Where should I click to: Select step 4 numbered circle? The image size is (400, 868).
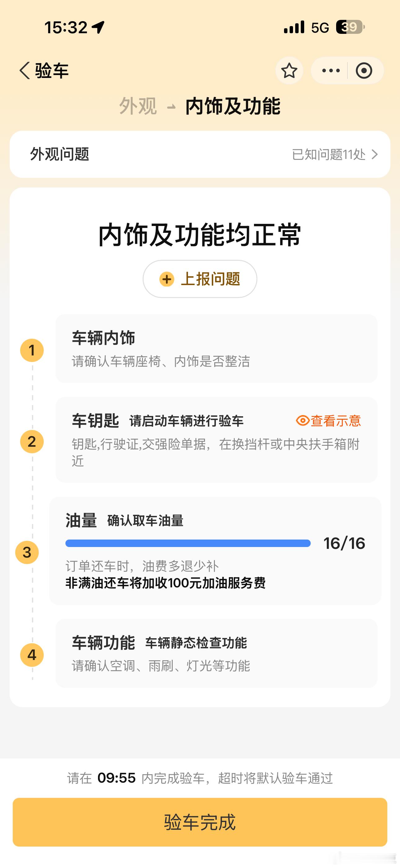(32, 655)
